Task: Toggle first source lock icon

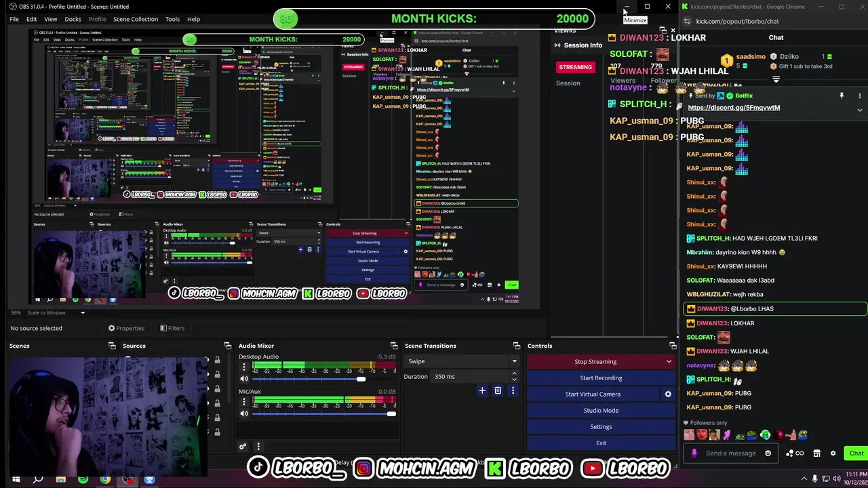Action: (x=217, y=360)
